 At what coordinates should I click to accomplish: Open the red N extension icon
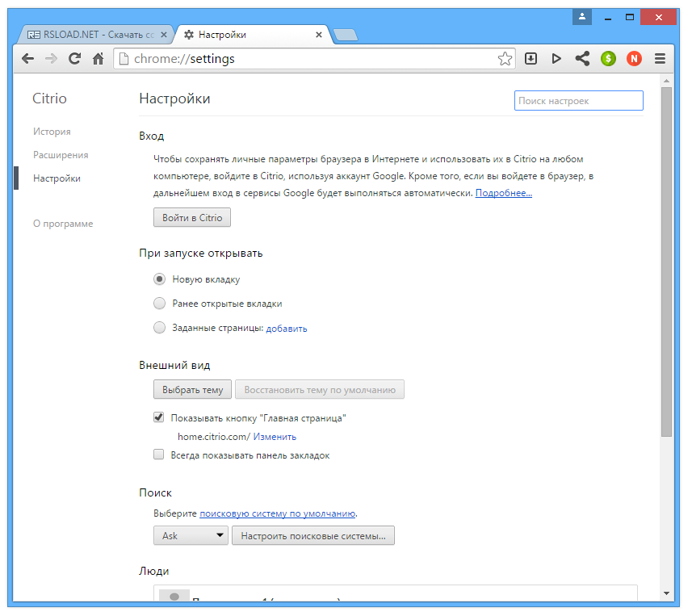coord(634,58)
